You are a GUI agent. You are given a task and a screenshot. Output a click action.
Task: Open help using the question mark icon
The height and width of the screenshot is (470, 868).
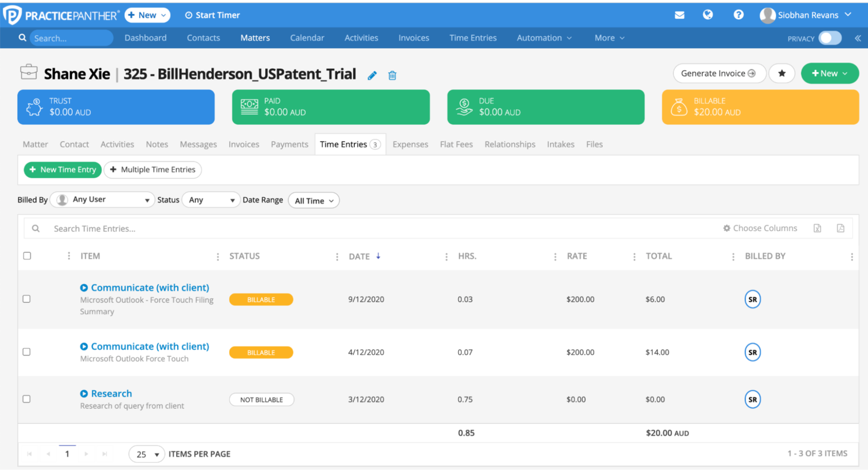coord(738,15)
